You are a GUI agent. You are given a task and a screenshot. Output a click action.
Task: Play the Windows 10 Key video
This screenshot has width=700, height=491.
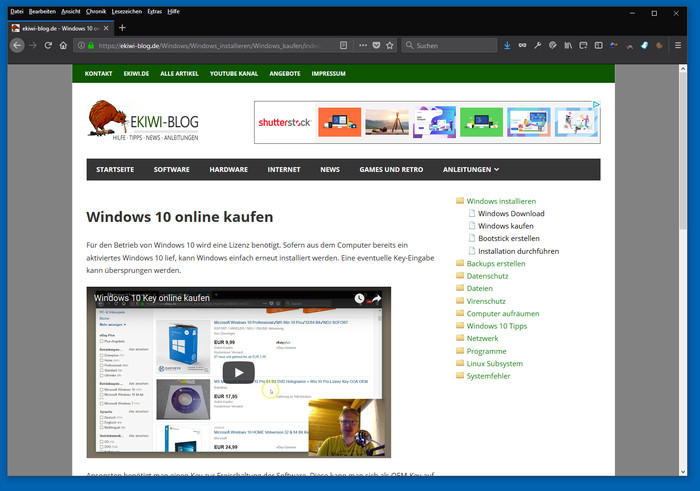239,372
